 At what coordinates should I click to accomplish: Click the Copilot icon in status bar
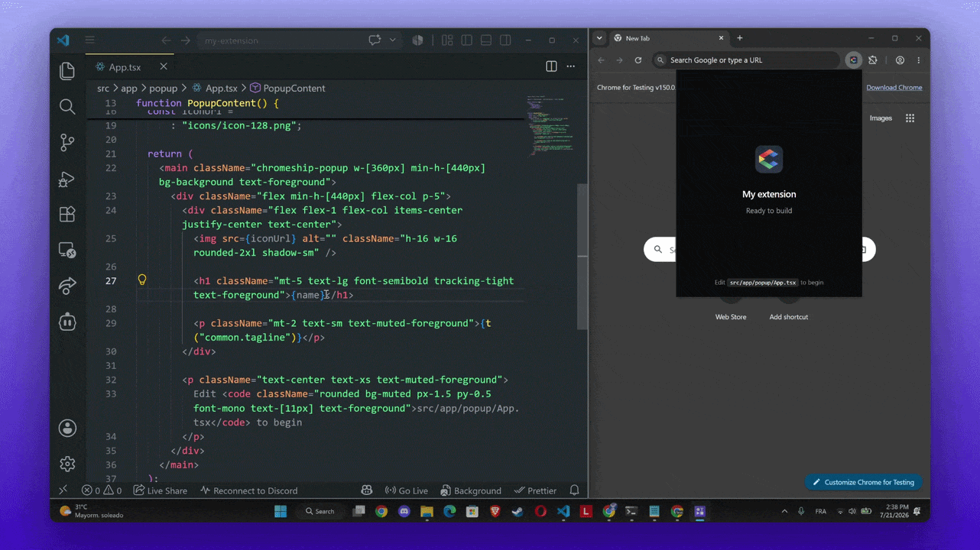[367, 490]
